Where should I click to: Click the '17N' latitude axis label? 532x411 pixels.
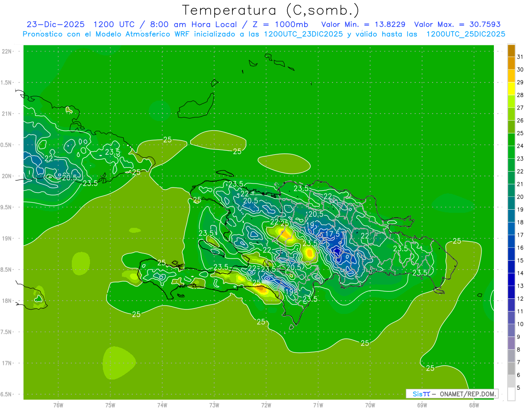coord(7,363)
